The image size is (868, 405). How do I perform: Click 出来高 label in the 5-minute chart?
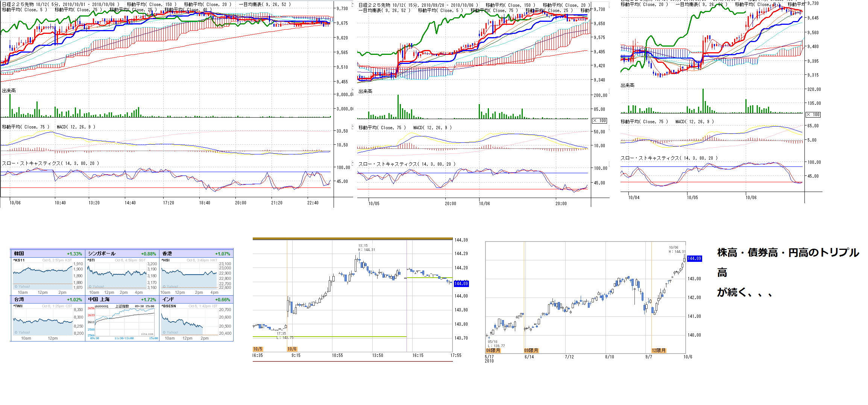click(x=9, y=91)
